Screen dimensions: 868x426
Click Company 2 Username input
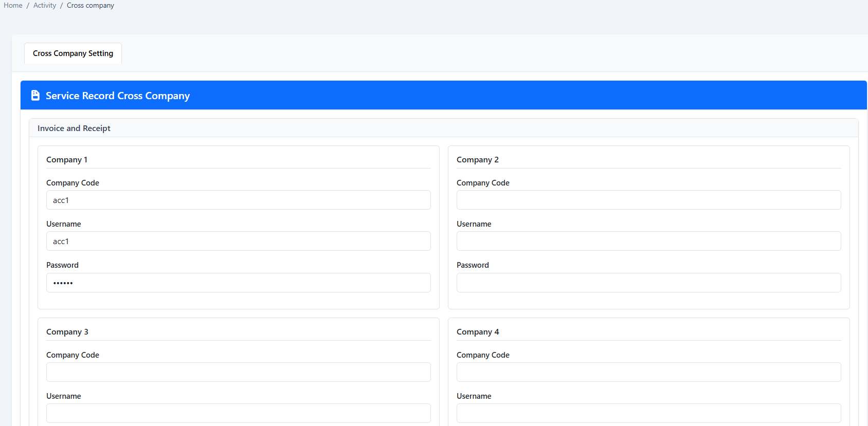point(649,241)
